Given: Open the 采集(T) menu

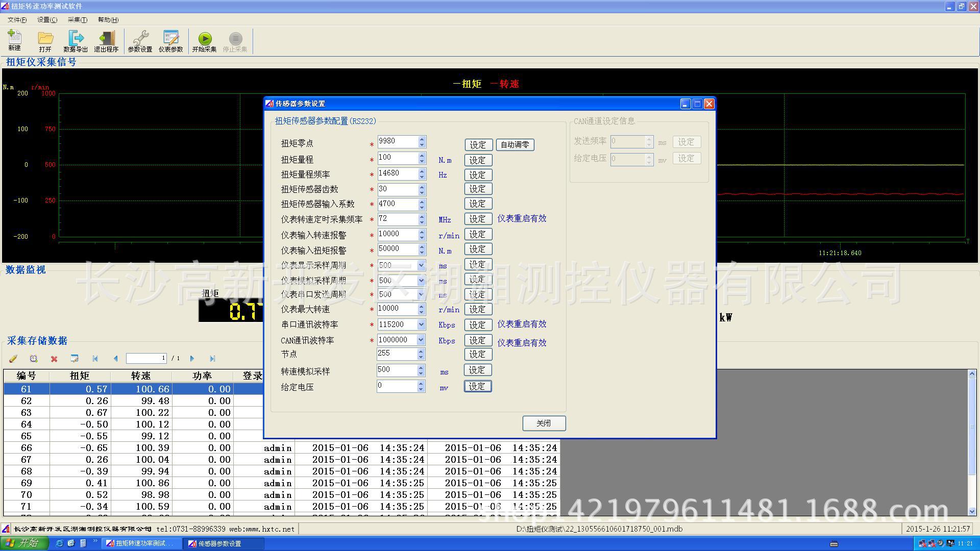Looking at the screenshot, I should click(x=77, y=20).
